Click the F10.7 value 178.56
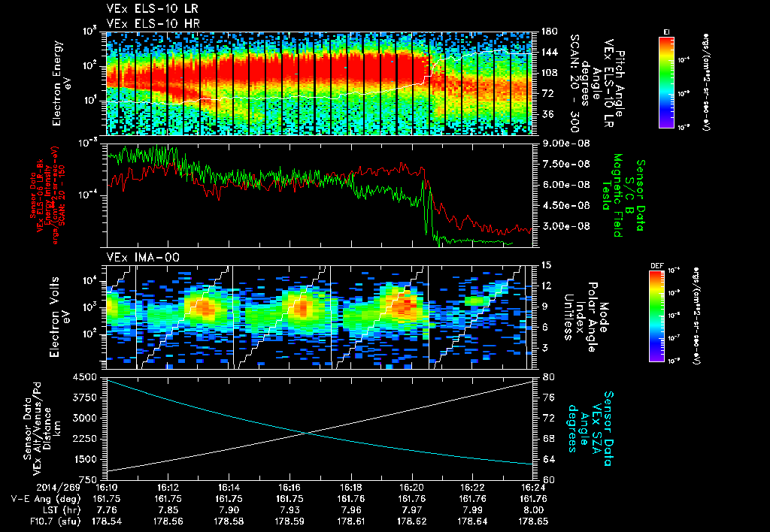The height and width of the screenshot is (532, 770). [x=168, y=521]
